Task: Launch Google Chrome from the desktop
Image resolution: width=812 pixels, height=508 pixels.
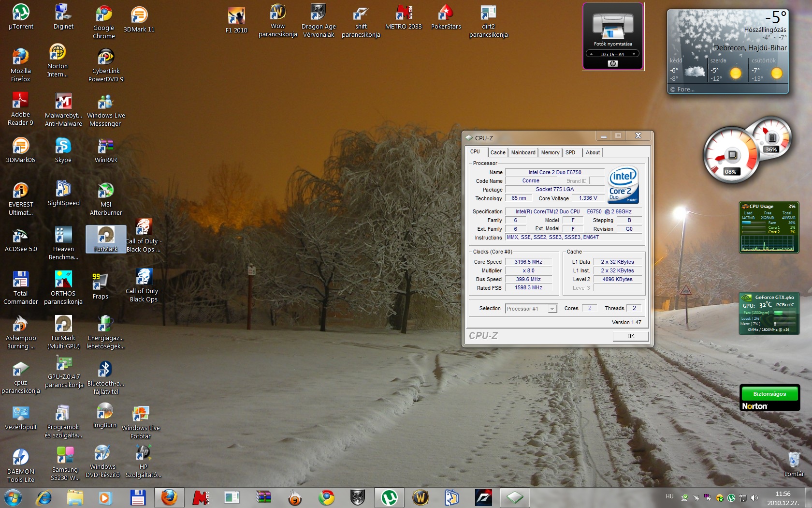Action: pos(103,22)
